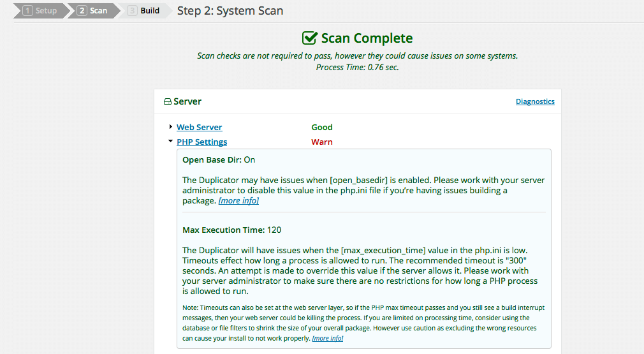This screenshot has height=354, width=644.
Task: Open the Web Server details link
Action: pos(199,128)
